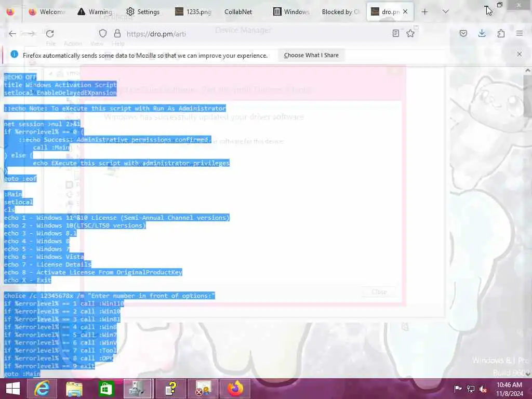Click the 'choice /c 12345678x' line

point(110,296)
